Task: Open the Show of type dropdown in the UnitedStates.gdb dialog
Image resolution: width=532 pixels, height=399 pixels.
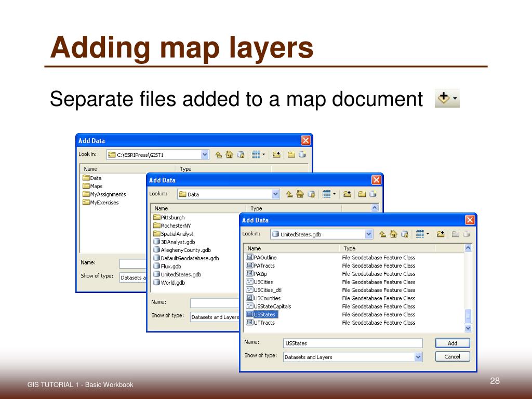Action: tap(418, 357)
